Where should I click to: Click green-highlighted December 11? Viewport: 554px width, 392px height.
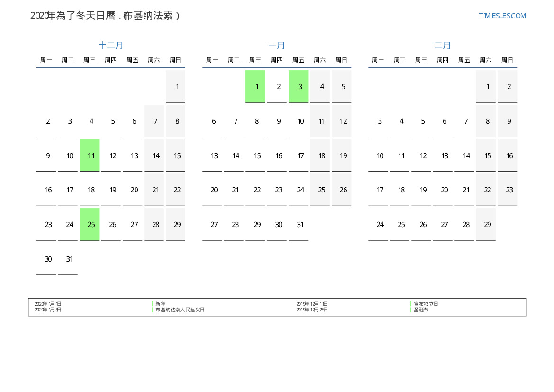(90, 155)
